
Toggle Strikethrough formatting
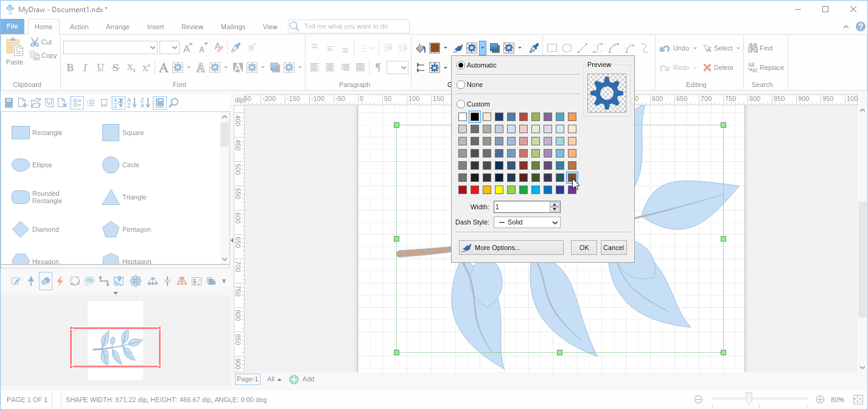click(116, 68)
